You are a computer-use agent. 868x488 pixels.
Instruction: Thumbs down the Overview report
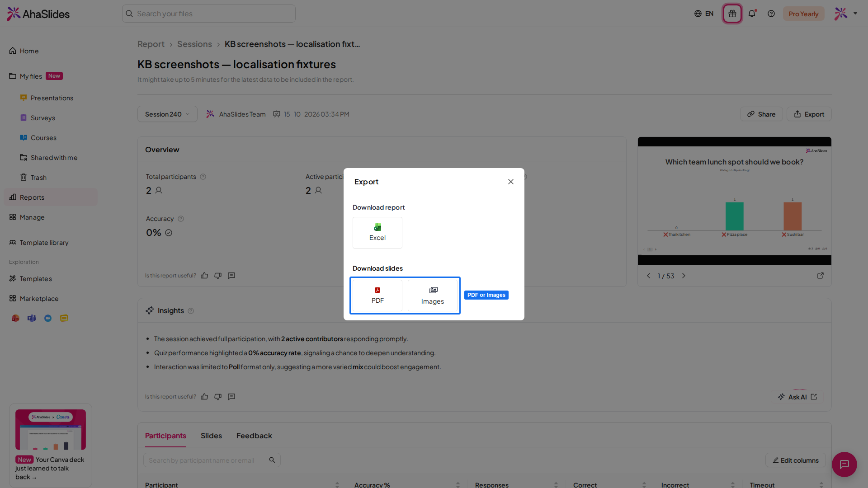(x=218, y=276)
